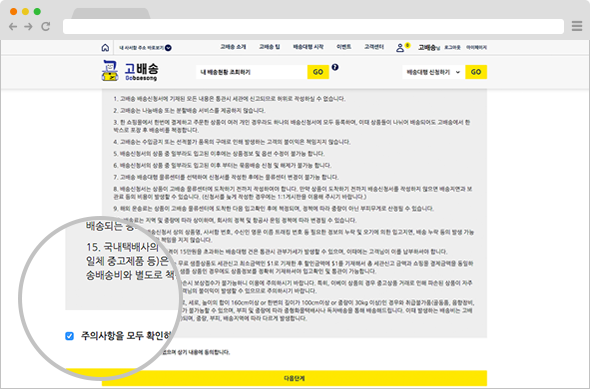Open the 고객센터 menu
Image resolution: width=590 pixels, height=389 pixels.
374,47
